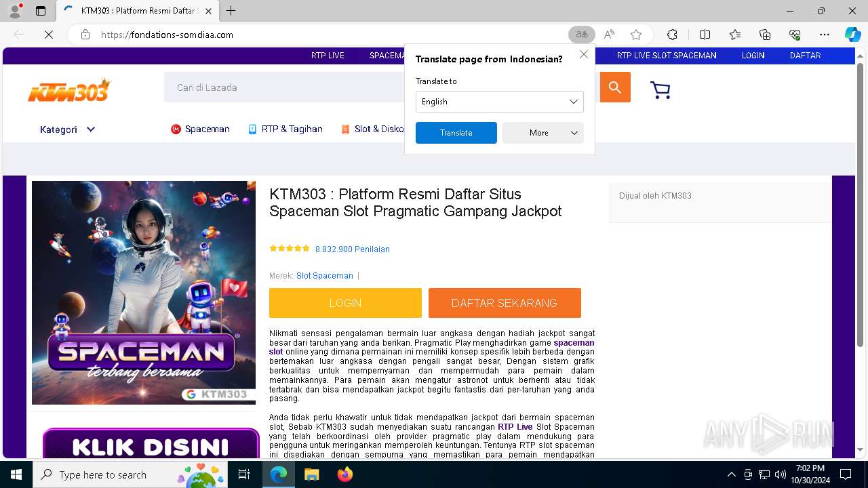
Task: Click the Windows taskbar search box
Action: [130, 474]
